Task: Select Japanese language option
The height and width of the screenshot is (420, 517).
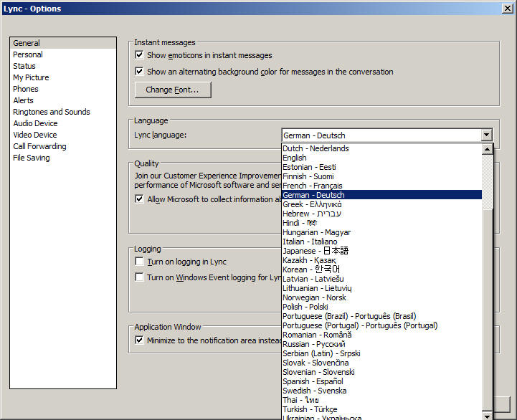Action: 381,251
